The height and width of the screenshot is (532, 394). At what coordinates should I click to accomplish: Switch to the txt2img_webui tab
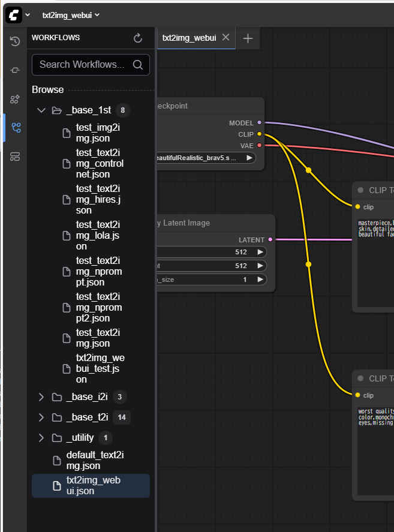[x=189, y=38]
